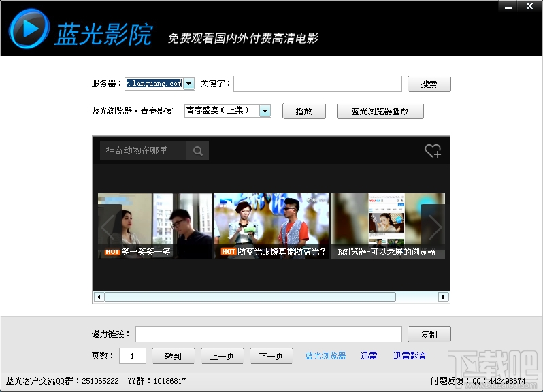Click the 播放 play button
Screen dimensions: 543x392
[x=303, y=111]
